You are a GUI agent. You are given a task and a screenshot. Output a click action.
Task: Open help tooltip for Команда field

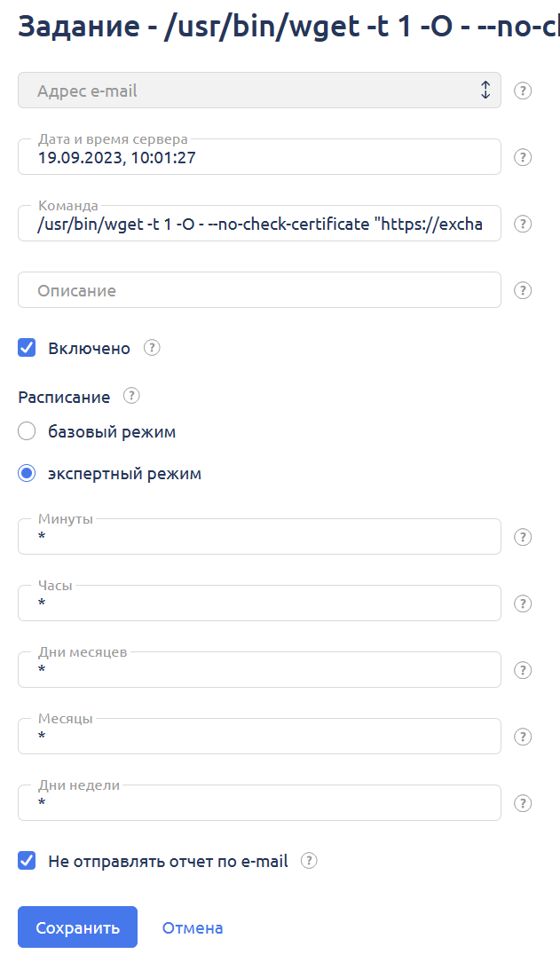click(523, 224)
